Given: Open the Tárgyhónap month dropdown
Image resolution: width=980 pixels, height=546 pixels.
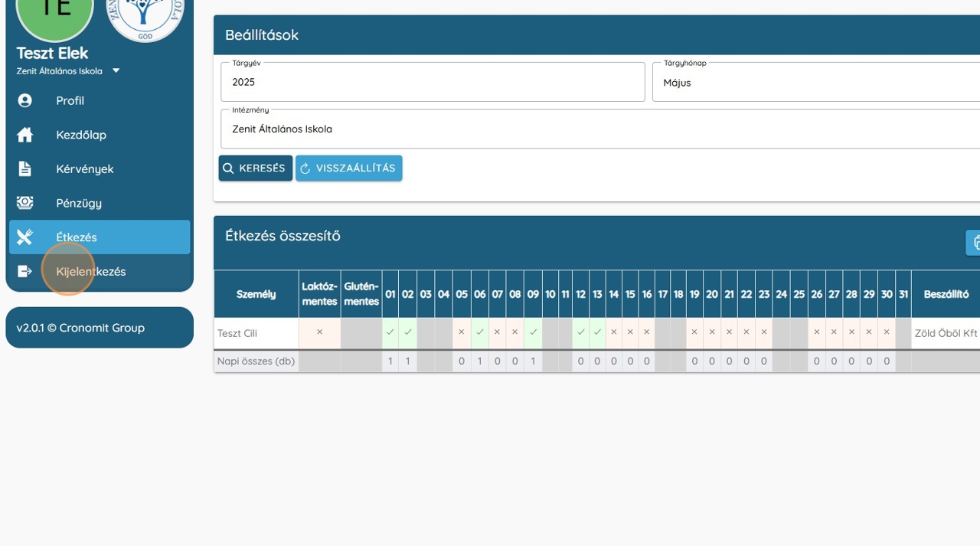Looking at the screenshot, I should coord(815,83).
